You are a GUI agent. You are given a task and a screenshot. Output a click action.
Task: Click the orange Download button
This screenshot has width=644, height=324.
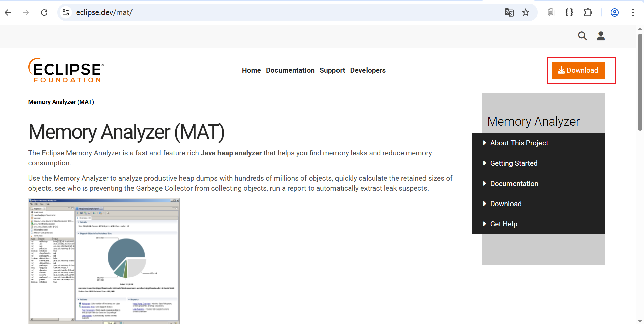click(x=578, y=70)
